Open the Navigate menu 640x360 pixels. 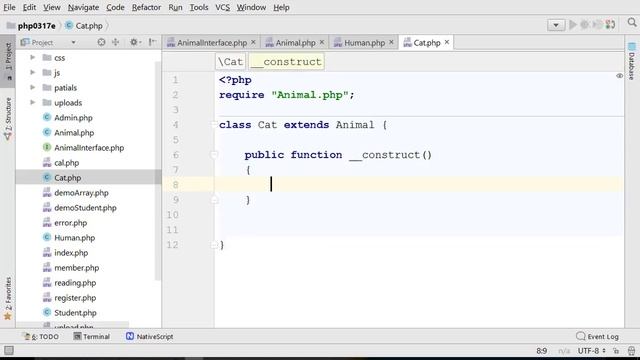[83, 7]
